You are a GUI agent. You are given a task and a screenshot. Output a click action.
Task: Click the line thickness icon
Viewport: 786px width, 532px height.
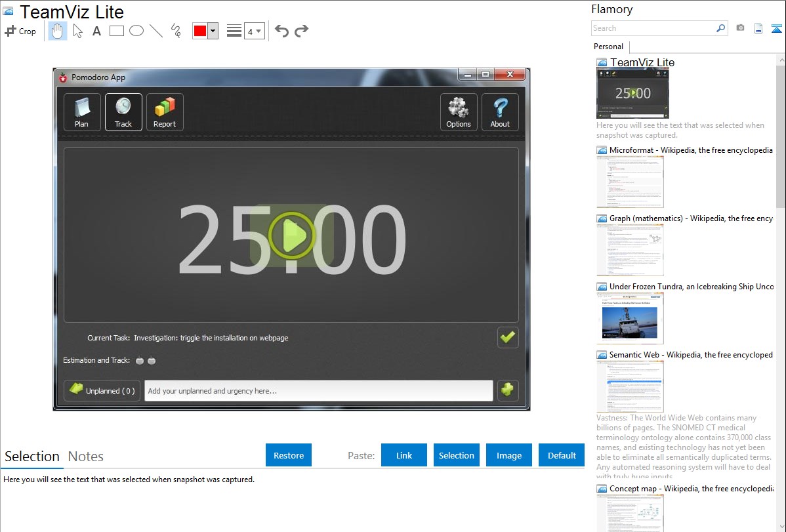coord(234,31)
